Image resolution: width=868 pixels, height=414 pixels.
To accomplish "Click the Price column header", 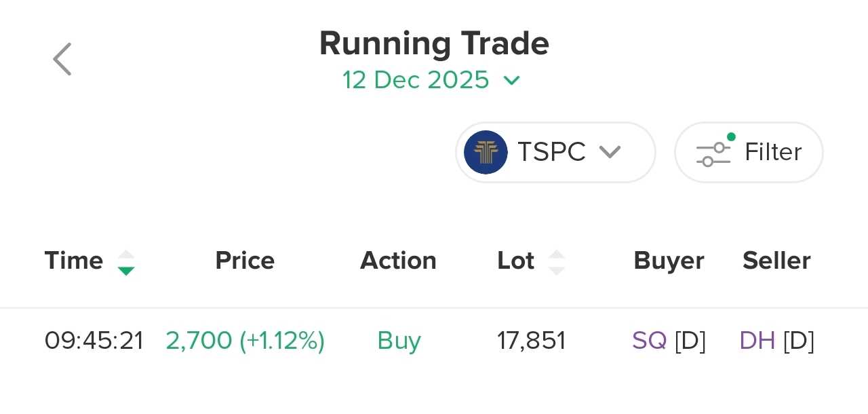I will coord(245,261).
